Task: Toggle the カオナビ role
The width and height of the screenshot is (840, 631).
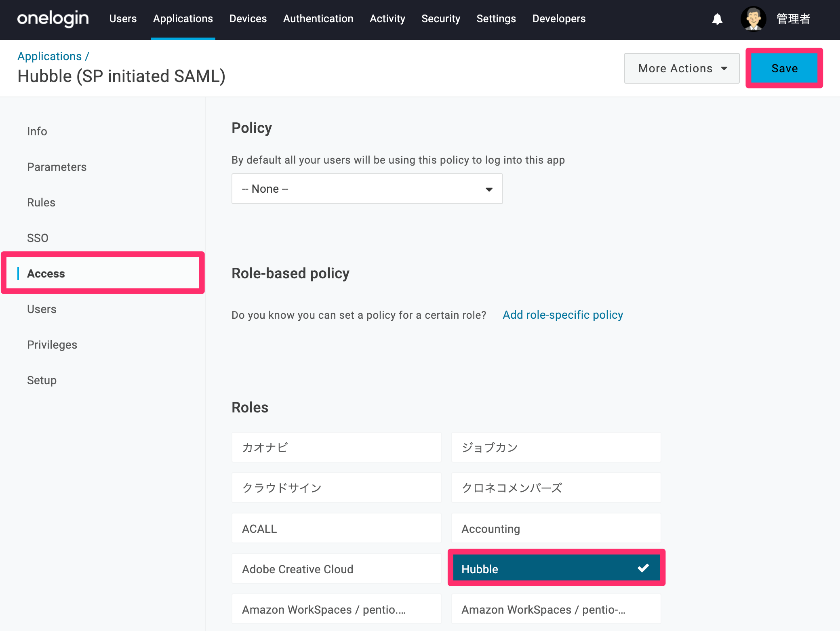Action: [x=337, y=447]
